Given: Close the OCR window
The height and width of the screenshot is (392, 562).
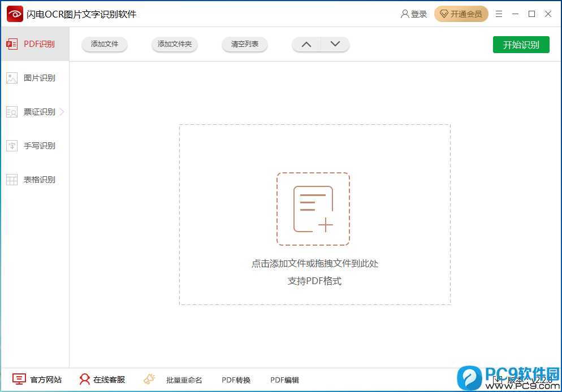Looking at the screenshot, I should point(548,14).
